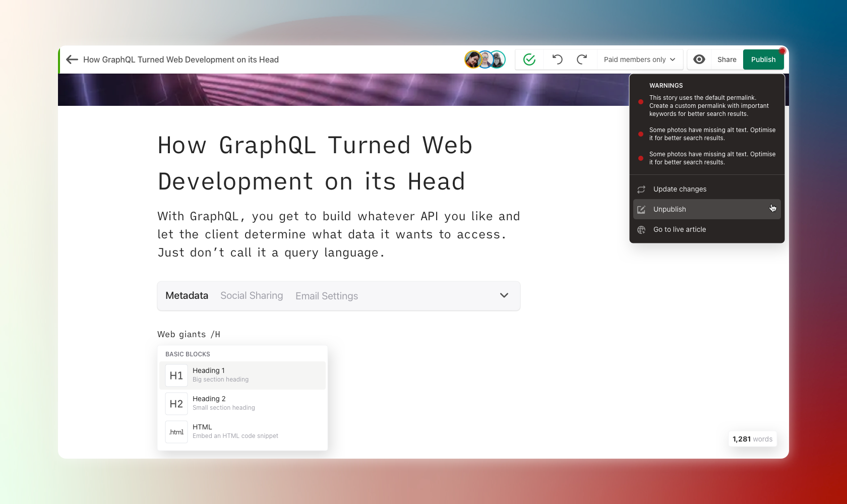Open the third collaborator avatar
The image size is (847, 504).
[497, 59]
